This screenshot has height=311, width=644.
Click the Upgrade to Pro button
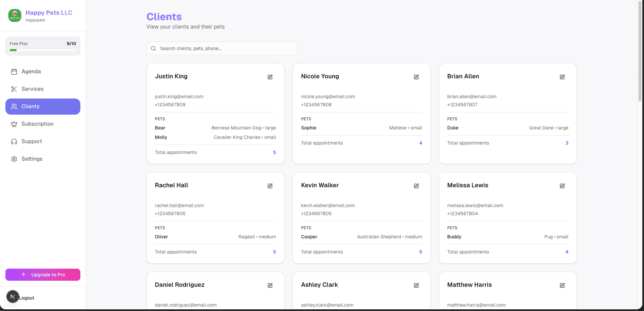point(43,275)
